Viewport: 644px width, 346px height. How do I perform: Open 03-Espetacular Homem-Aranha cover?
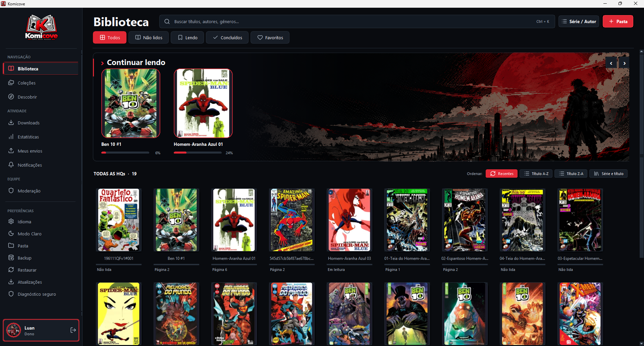click(x=580, y=220)
